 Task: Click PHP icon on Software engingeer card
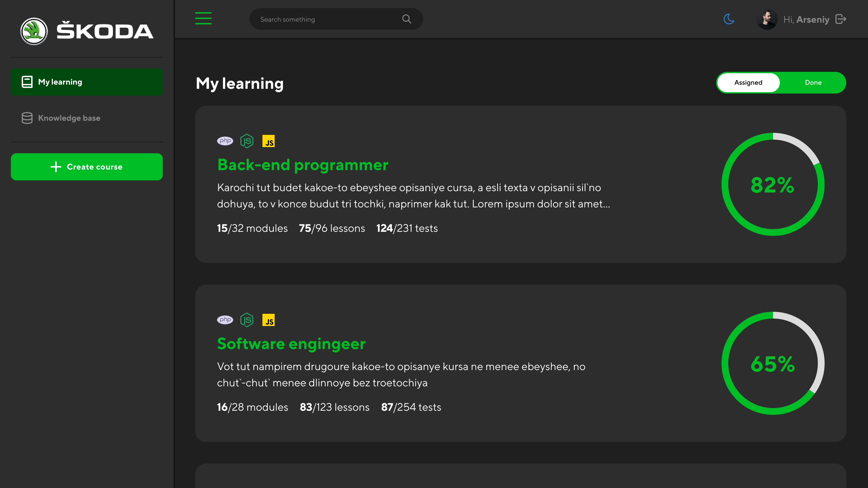(225, 320)
